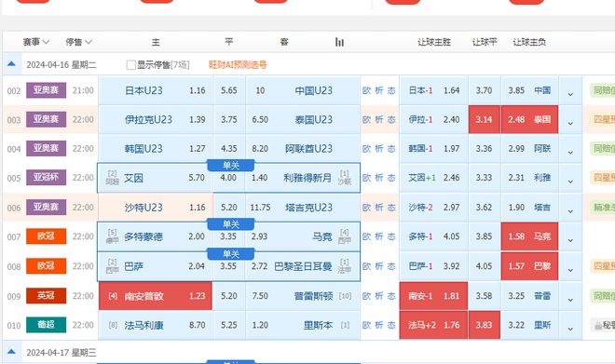The width and height of the screenshot is (615, 364).
Task: Deselect highlighted handicap 1.58 马竞
Action: pyautogui.click(x=529, y=236)
